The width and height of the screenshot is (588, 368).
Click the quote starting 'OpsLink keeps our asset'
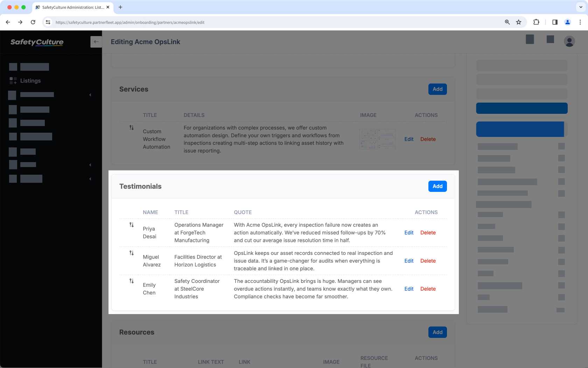point(313,261)
